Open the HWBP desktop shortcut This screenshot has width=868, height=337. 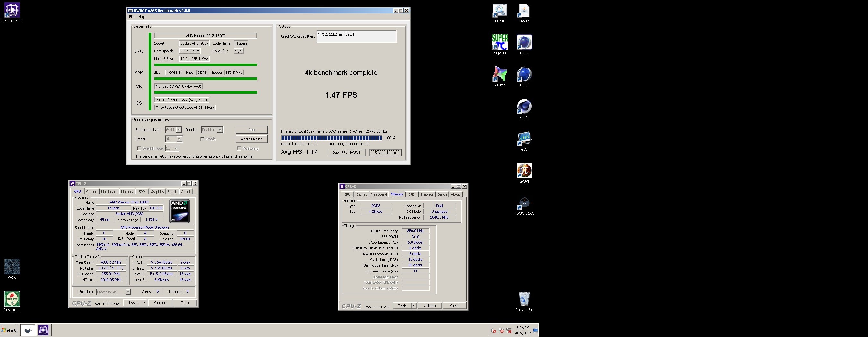tap(524, 13)
